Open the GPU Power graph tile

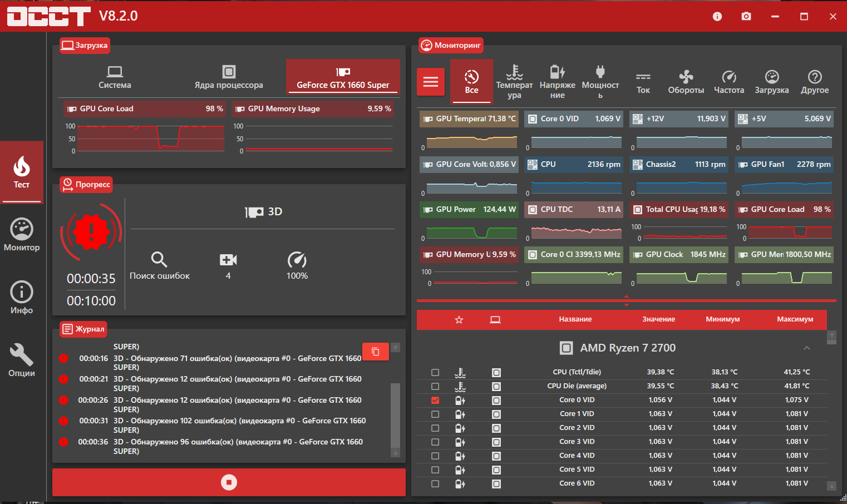point(469,222)
